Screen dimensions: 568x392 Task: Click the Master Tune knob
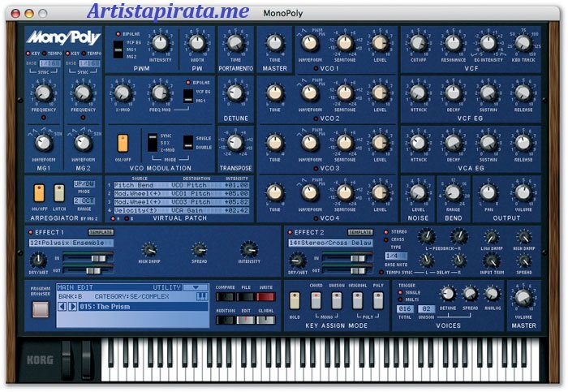click(275, 43)
